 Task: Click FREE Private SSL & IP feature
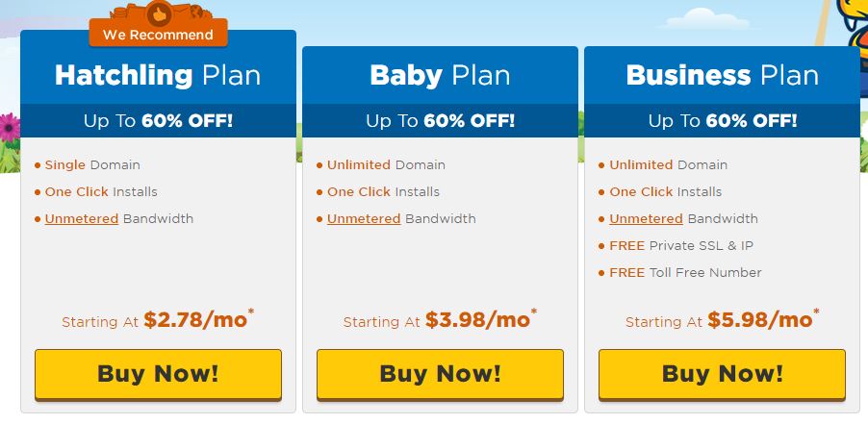click(x=681, y=245)
